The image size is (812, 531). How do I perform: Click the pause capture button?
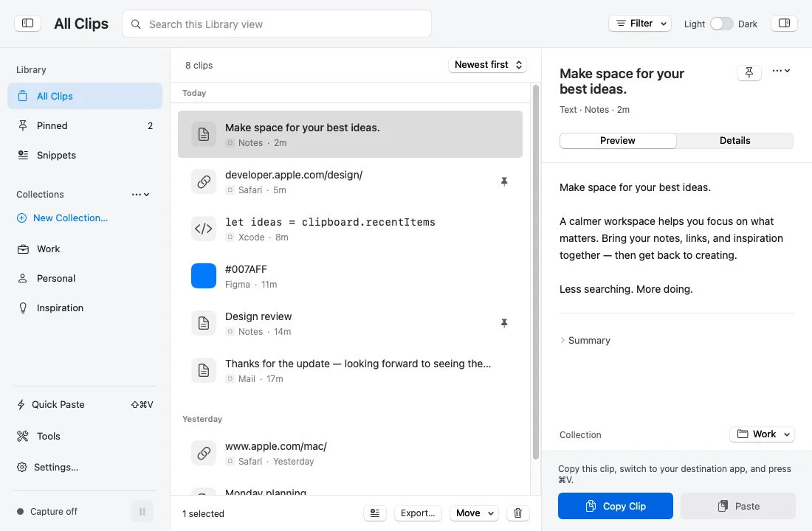[142, 511]
